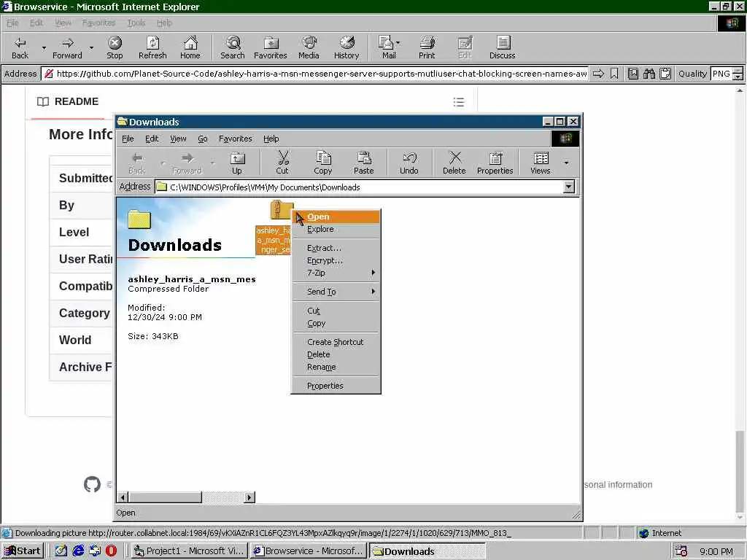747x560 pixels.
Task: Go to Home in browser toolbar
Action: [x=190, y=47]
